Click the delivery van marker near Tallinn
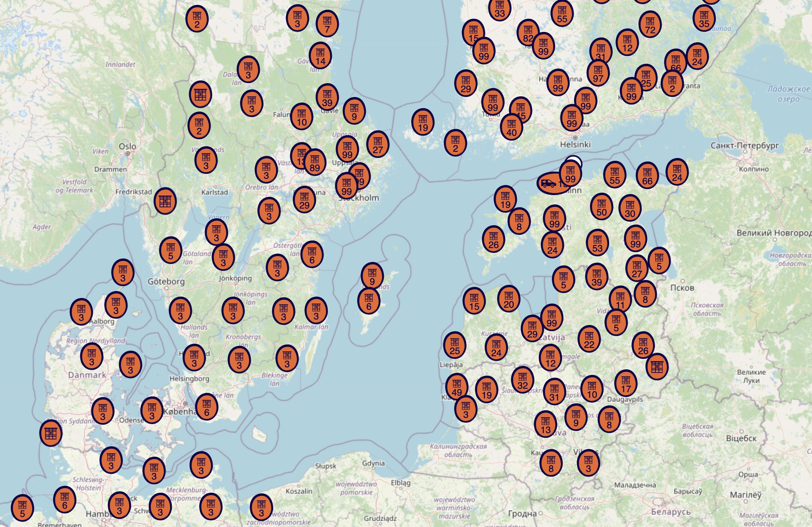Viewport: 812px width, 527px height. coord(549,183)
